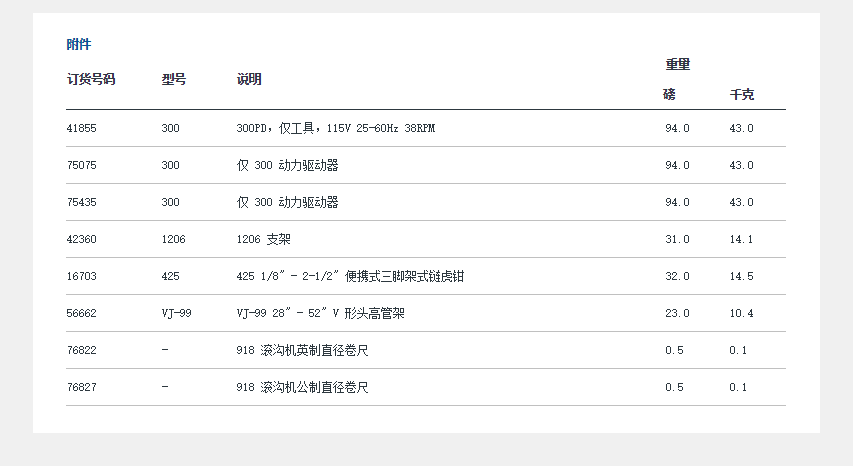Viewport: 854px width, 466px height.
Task: Click the 918 滚沟机公制直径卷尺 description
Action: 302,387
